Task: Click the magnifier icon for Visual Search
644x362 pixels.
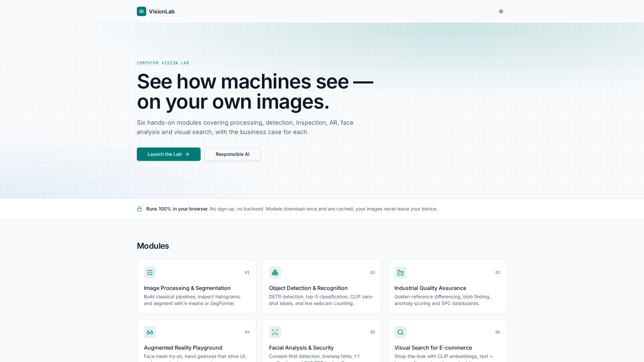Action: (x=400, y=332)
